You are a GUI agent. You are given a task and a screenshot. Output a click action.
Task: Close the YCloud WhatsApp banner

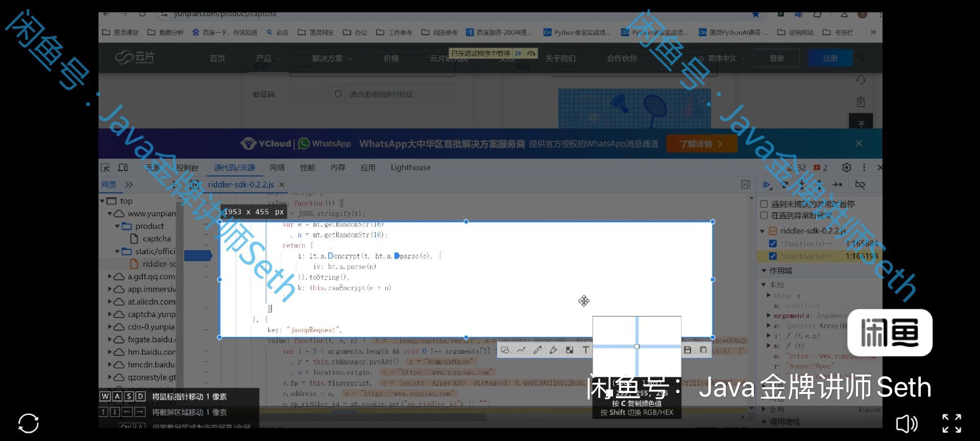(859, 143)
